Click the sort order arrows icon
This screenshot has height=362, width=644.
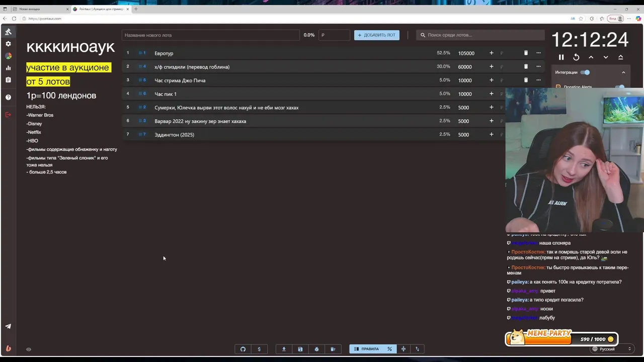(417, 349)
